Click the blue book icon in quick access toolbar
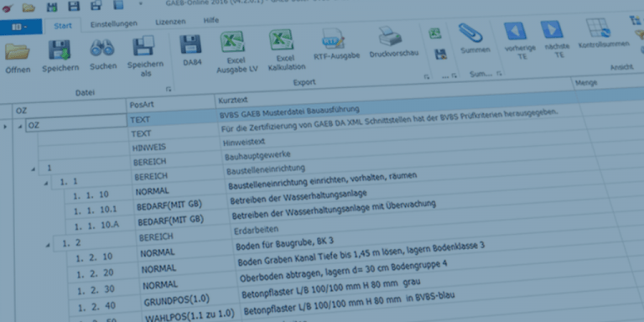This screenshot has height=322, width=644. click(118, 5)
